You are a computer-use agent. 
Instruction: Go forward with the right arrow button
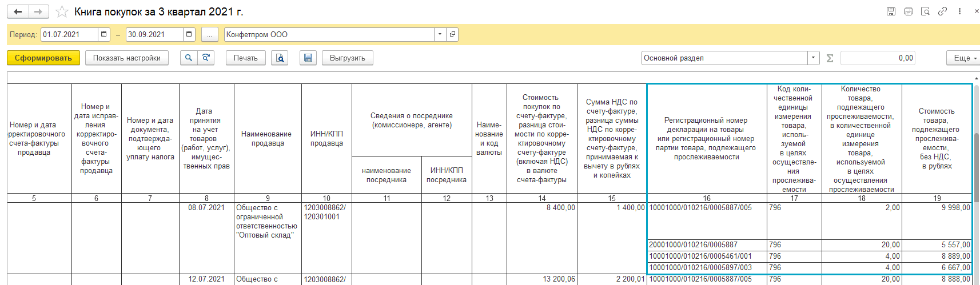(x=38, y=11)
